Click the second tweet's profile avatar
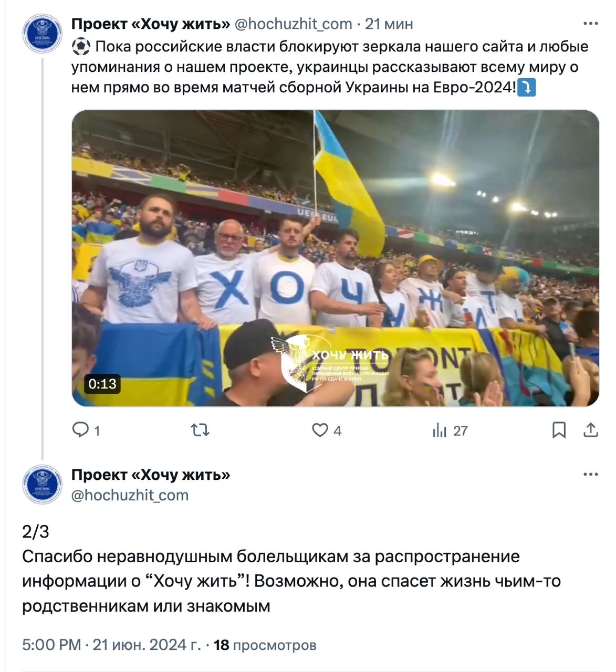 (x=43, y=484)
